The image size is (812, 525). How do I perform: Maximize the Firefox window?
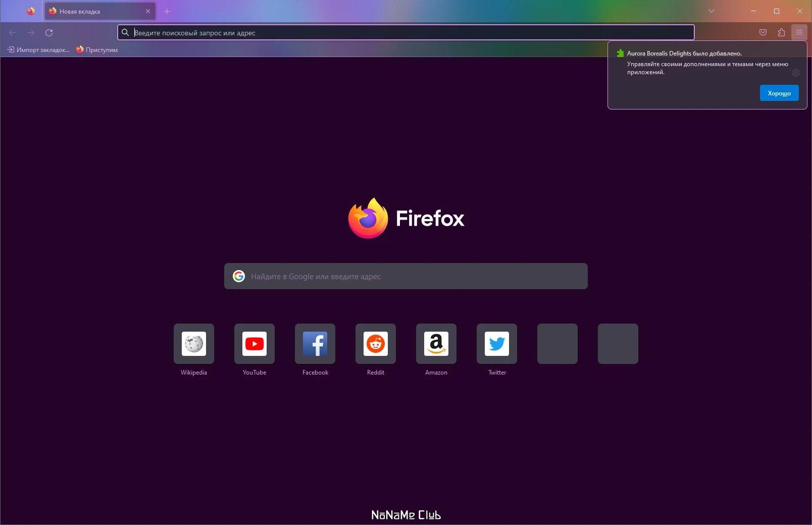click(777, 11)
